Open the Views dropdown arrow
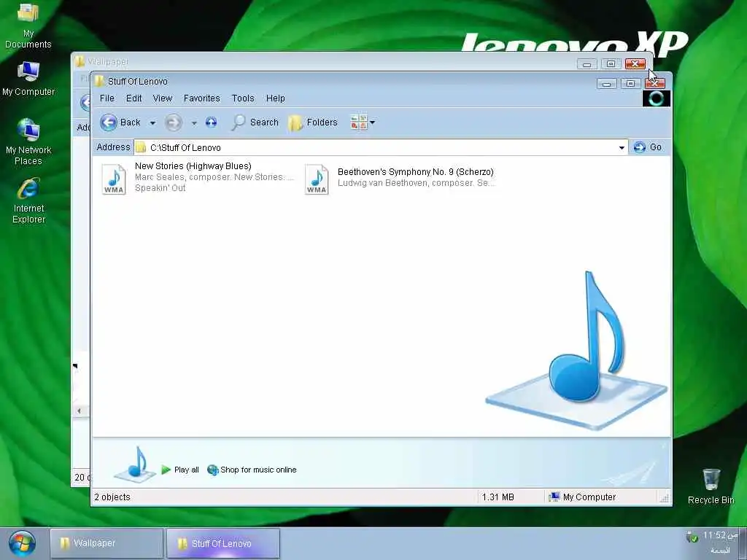 (x=373, y=122)
